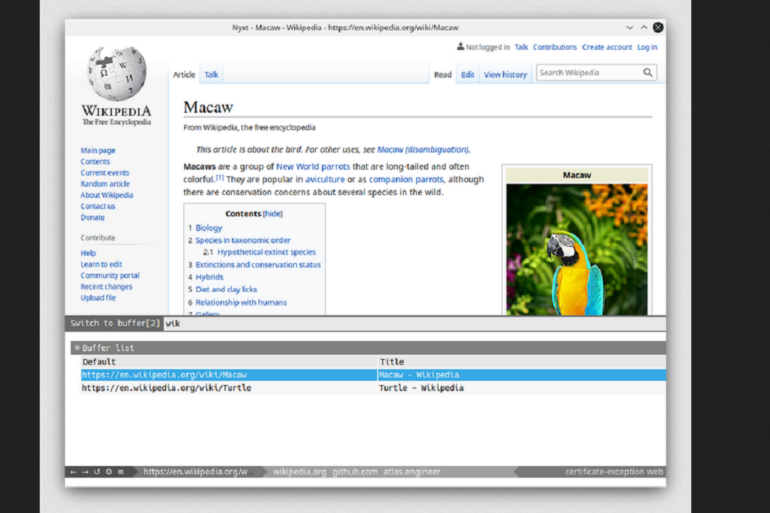Open Contents in the sidebar
770x513 pixels.
[x=95, y=162]
